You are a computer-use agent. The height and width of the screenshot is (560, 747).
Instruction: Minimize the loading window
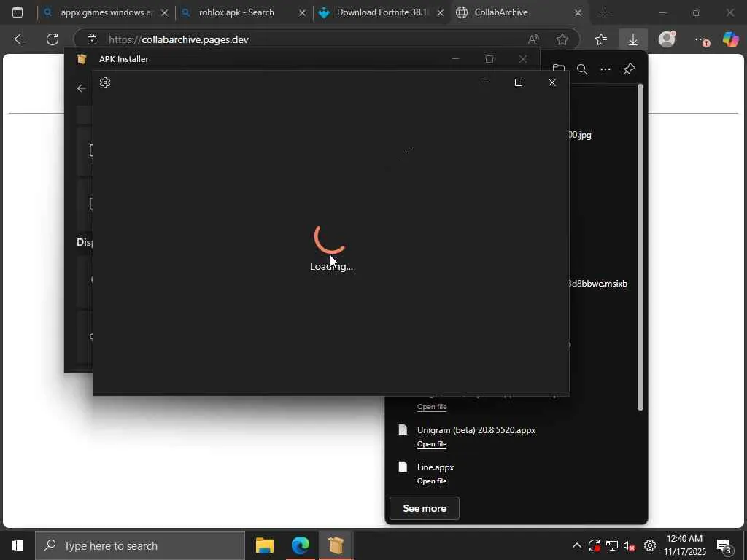pyautogui.click(x=485, y=82)
